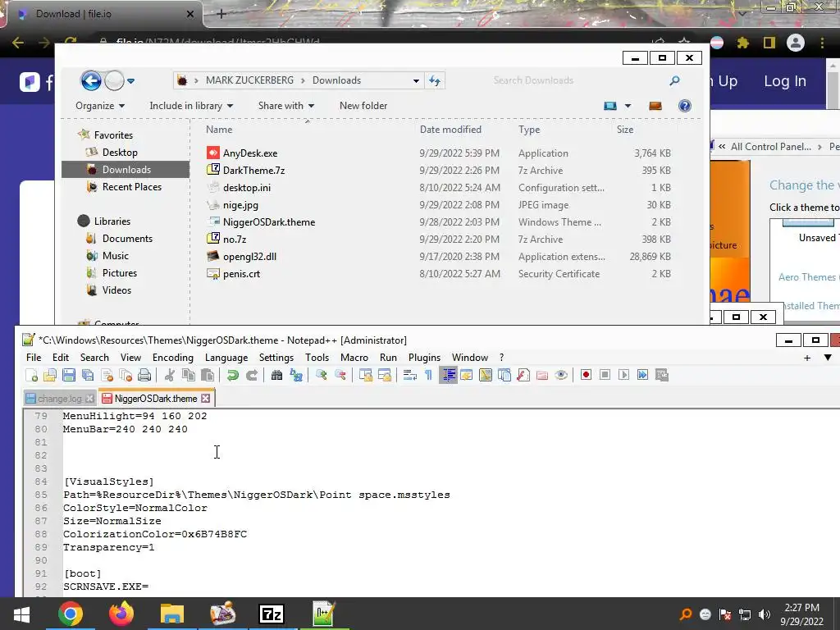Open Firefox from the taskbar

click(121, 614)
